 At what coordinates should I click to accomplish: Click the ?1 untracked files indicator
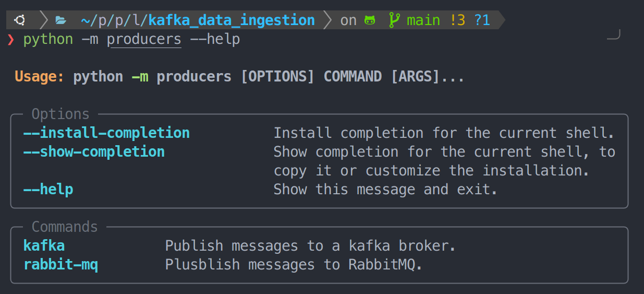coord(482,20)
